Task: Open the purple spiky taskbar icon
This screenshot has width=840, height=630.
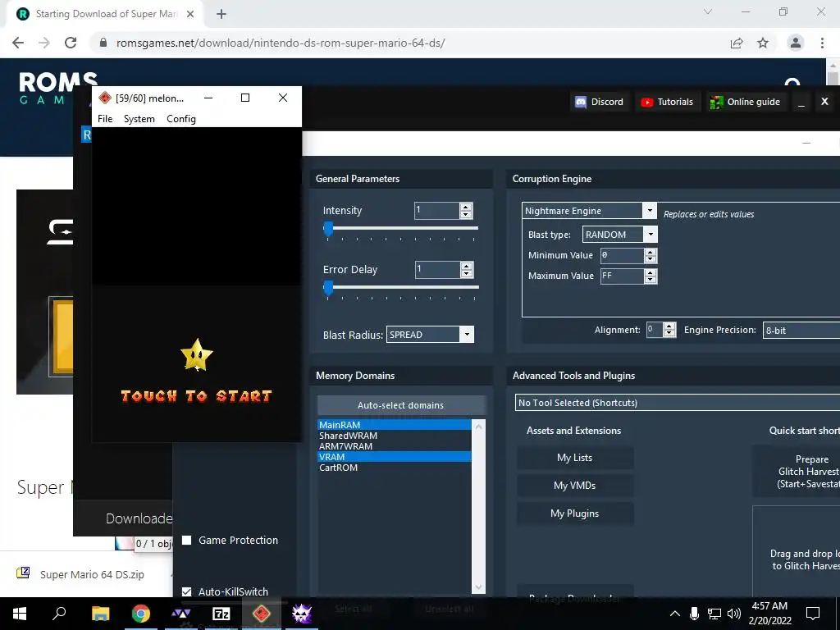Action: 302,614
